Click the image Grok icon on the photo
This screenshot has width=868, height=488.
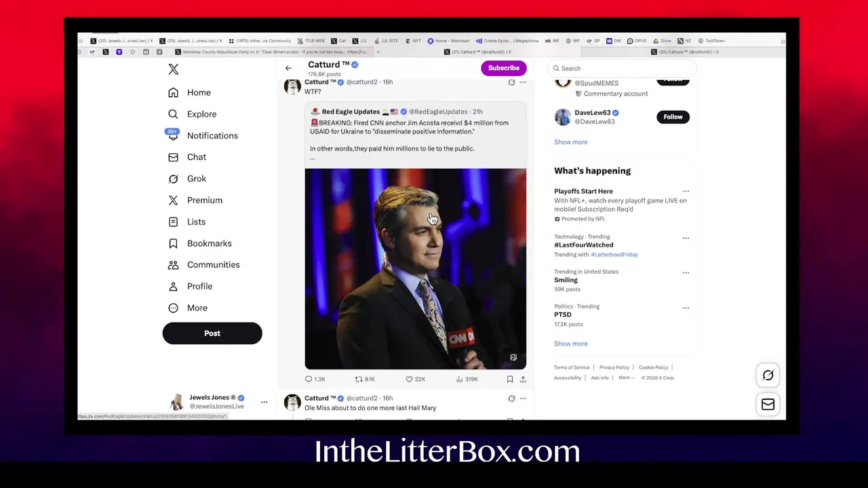pyautogui.click(x=513, y=357)
